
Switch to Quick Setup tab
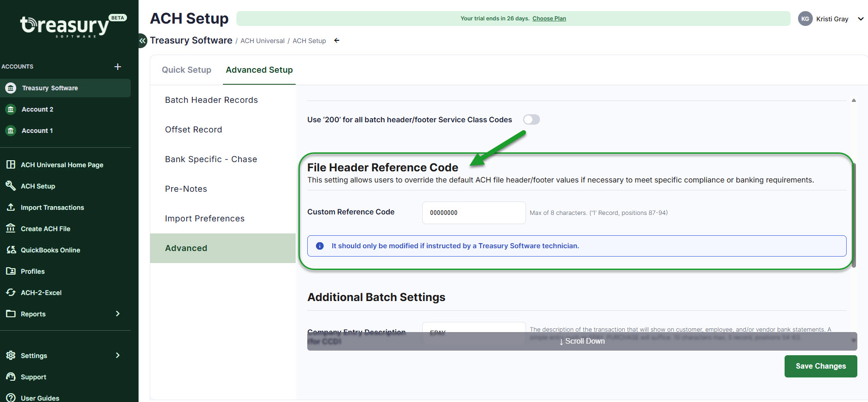pyautogui.click(x=186, y=70)
